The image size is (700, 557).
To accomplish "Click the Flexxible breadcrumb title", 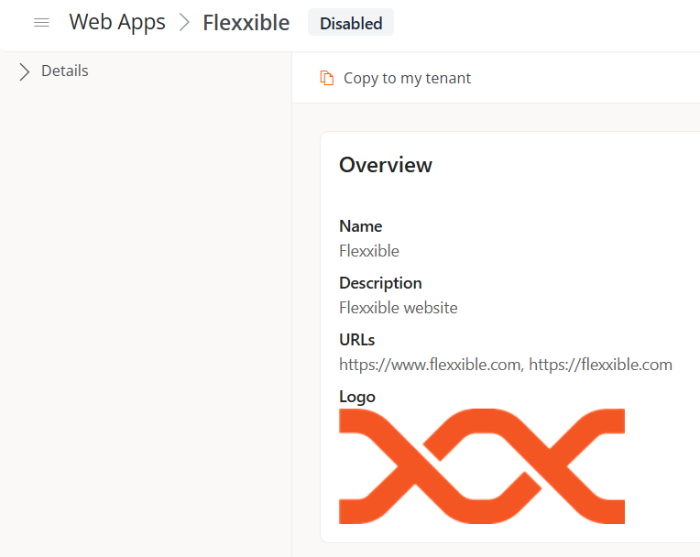I will point(246,23).
